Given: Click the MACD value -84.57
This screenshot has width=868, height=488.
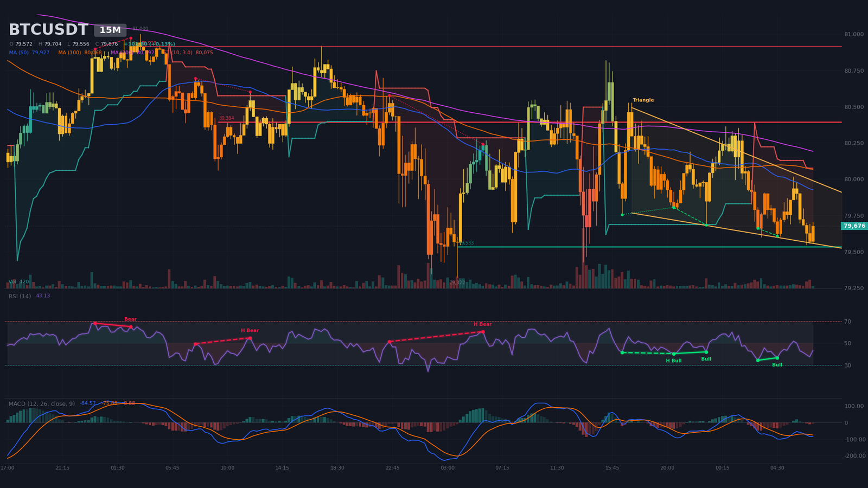Looking at the screenshot, I should pos(88,403).
